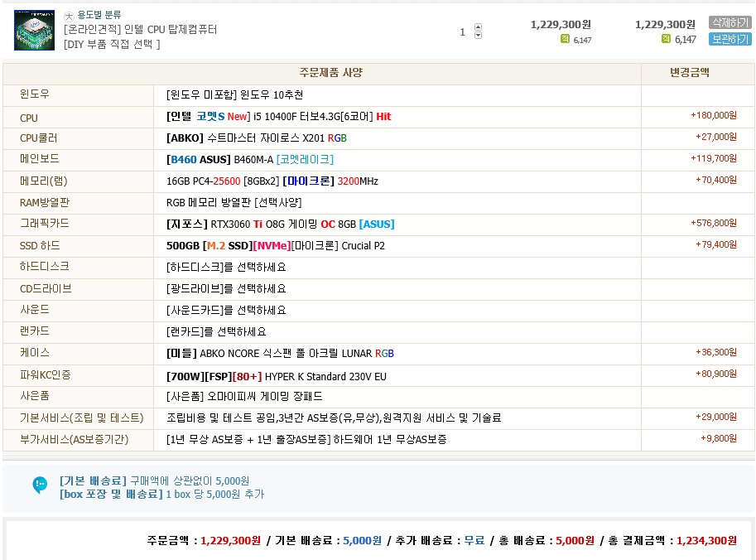Increase quantity with the up arrow

[478, 27]
